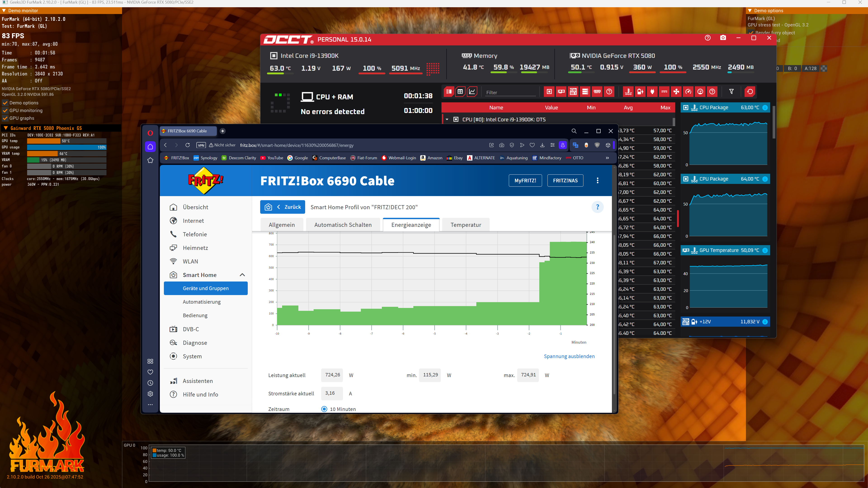Uncheck GPU graphs in FurMark panel
868x488 pixels.
[5, 118]
